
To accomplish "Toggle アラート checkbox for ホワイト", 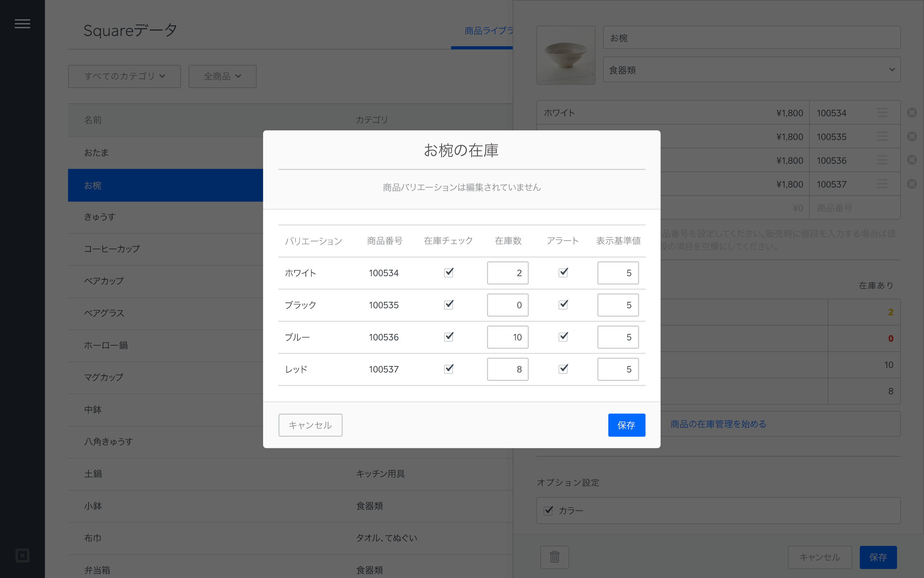I will click(563, 273).
